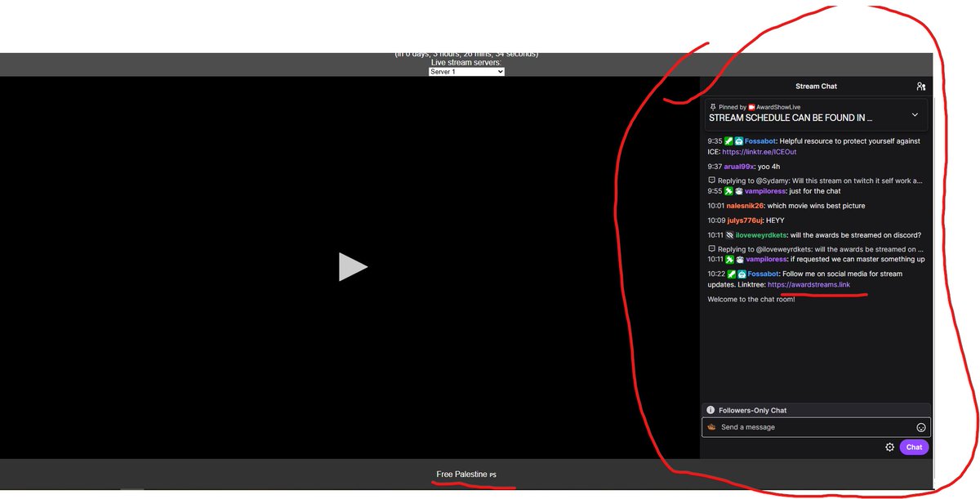This screenshot has height=499, width=980.
Task: Open the Server 1 dropdown
Action: coord(466,72)
